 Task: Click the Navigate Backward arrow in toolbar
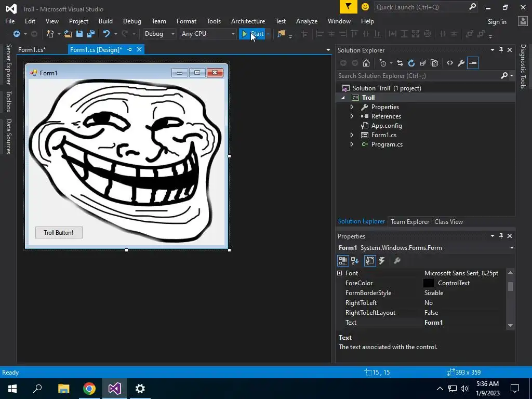[16, 34]
